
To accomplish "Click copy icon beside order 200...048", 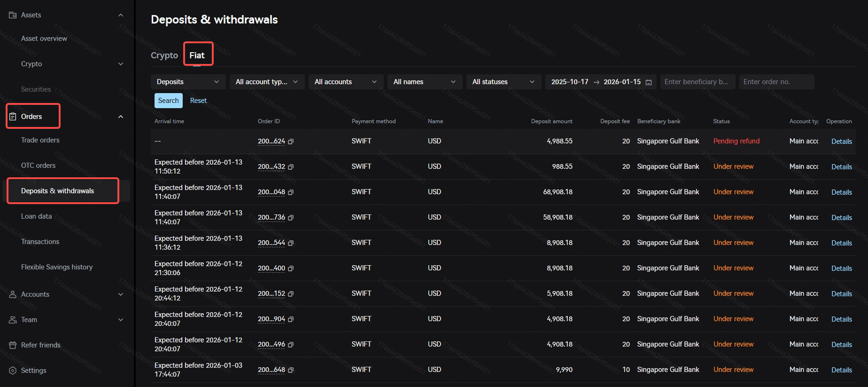I will pyautogui.click(x=291, y=192).
